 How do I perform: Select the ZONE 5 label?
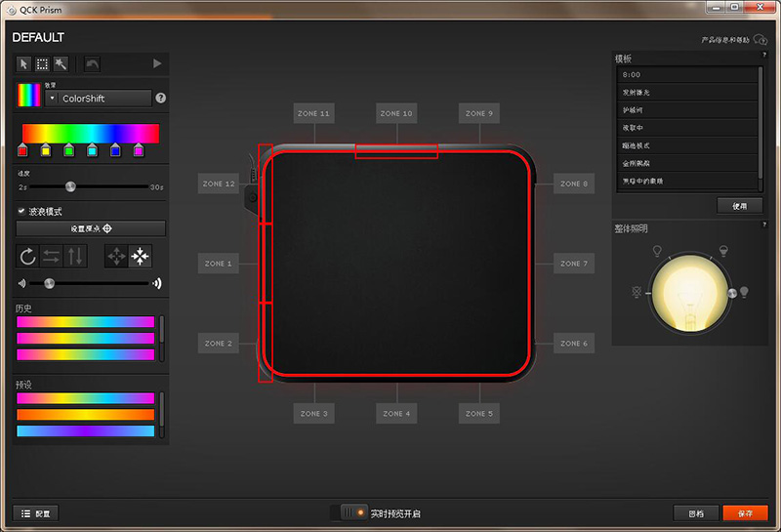pos(479,414)
